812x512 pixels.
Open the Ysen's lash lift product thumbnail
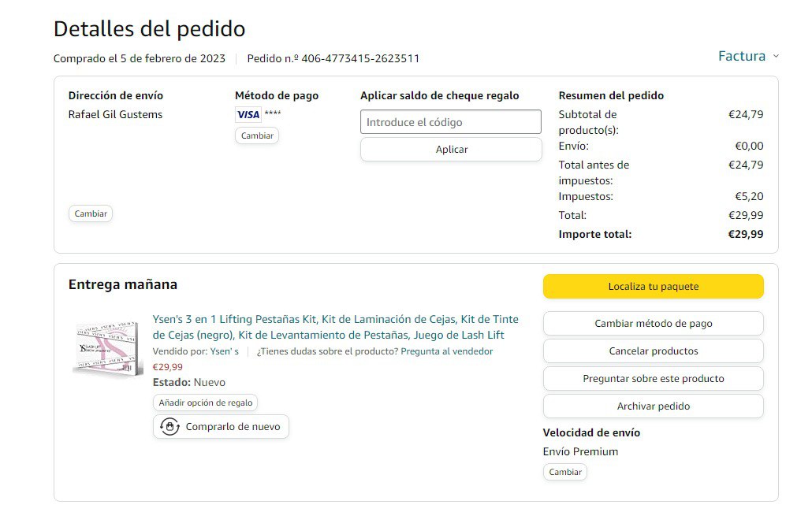coord(103,348)
